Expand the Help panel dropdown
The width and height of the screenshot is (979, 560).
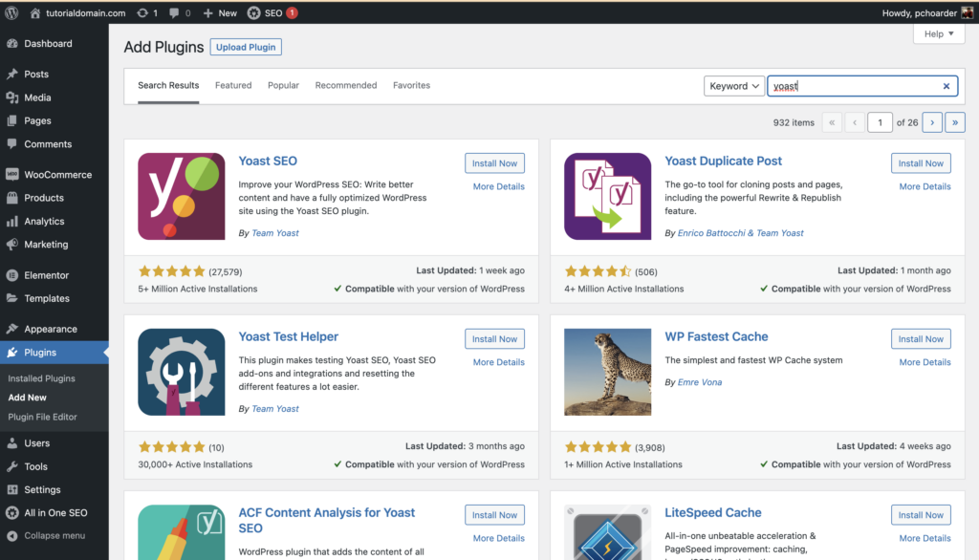click(x=939, y=33)
